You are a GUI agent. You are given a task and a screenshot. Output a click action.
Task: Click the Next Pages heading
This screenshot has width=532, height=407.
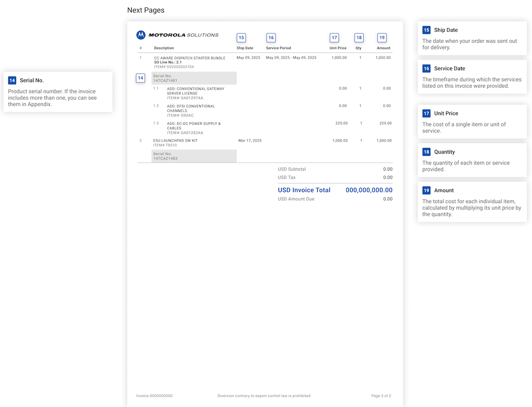tap(146, 10)
